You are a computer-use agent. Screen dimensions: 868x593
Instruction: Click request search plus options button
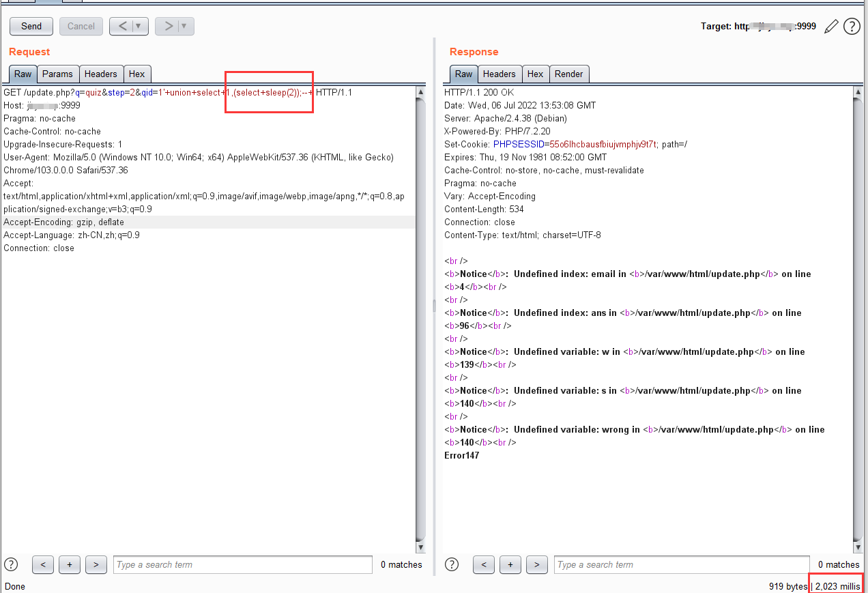69,564
